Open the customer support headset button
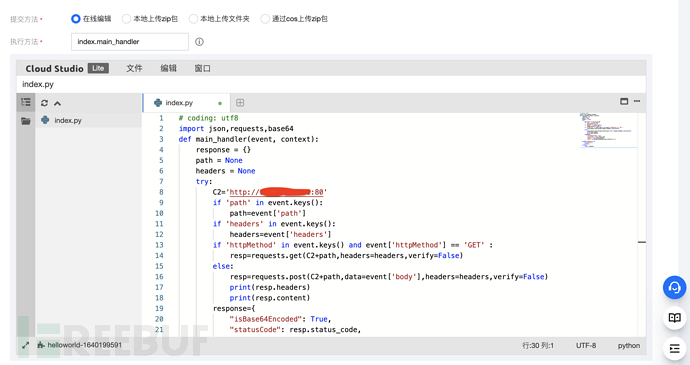Viewport: 690px width, 365px height. click(675, 288)
